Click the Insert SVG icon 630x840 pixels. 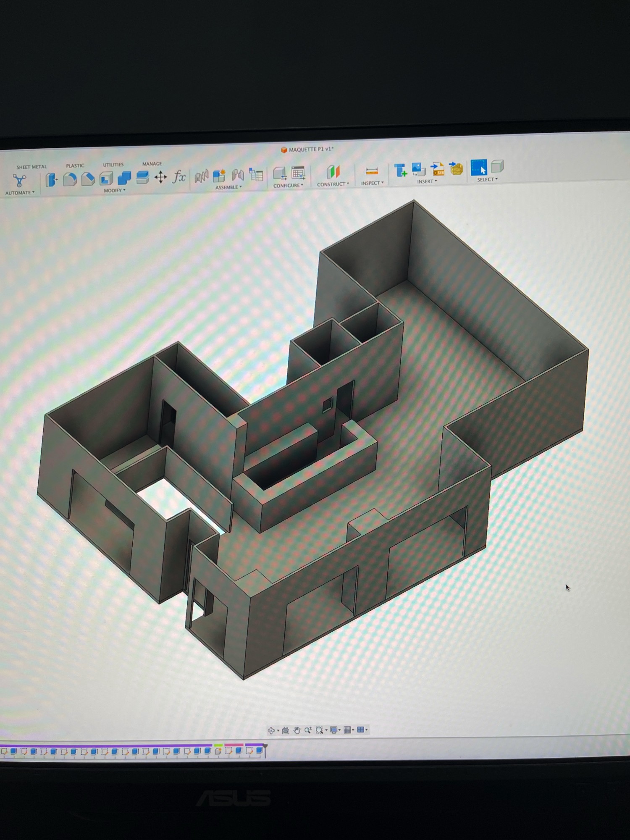pyautogui.click(x=438, y=169)
